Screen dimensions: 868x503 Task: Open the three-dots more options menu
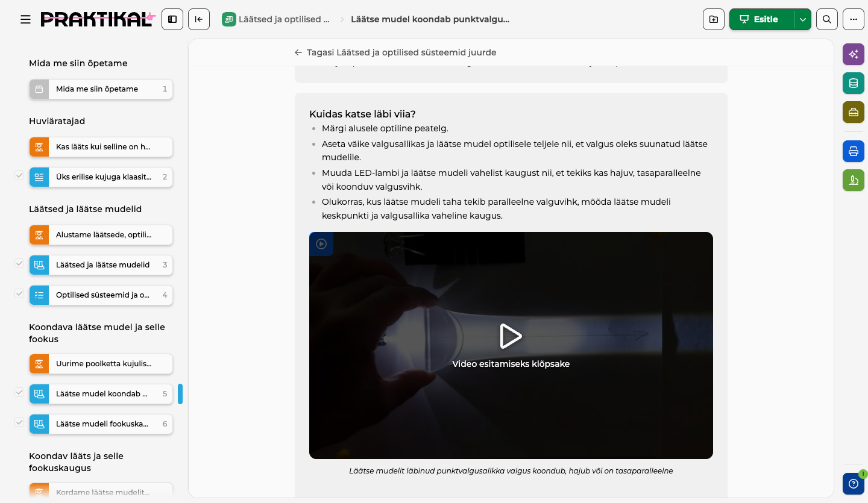point(854,19)
